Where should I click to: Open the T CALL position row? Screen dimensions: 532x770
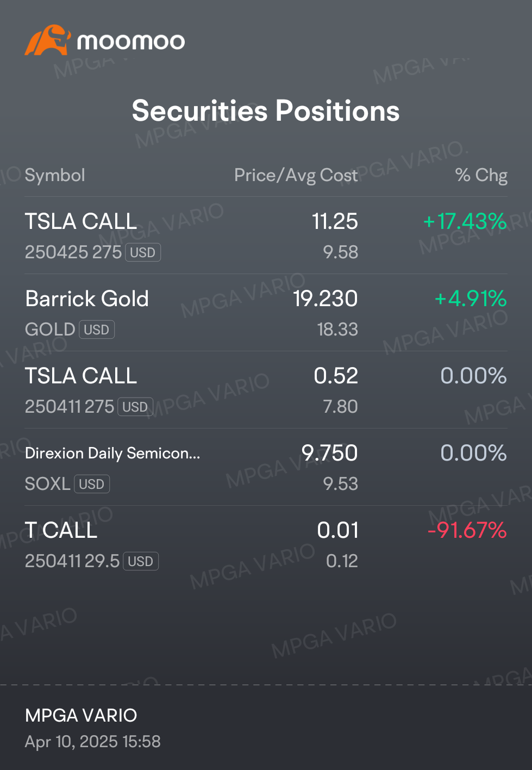(266, 544)
